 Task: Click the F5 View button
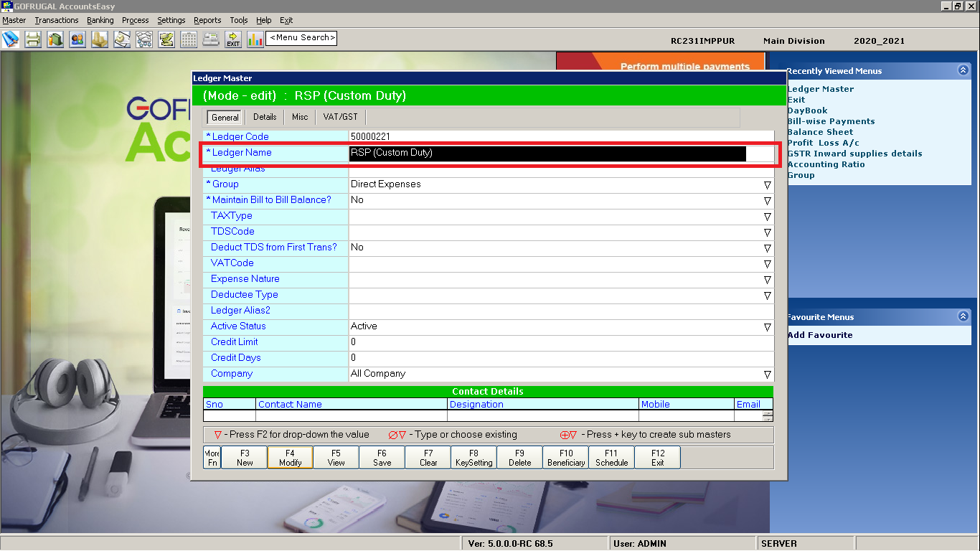click(336, 458)
